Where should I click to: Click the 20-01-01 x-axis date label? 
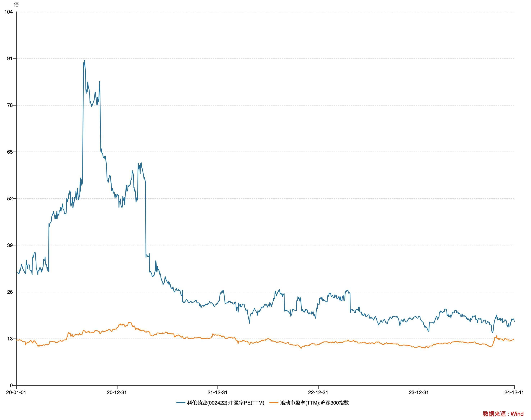click(x=16, y=393)
